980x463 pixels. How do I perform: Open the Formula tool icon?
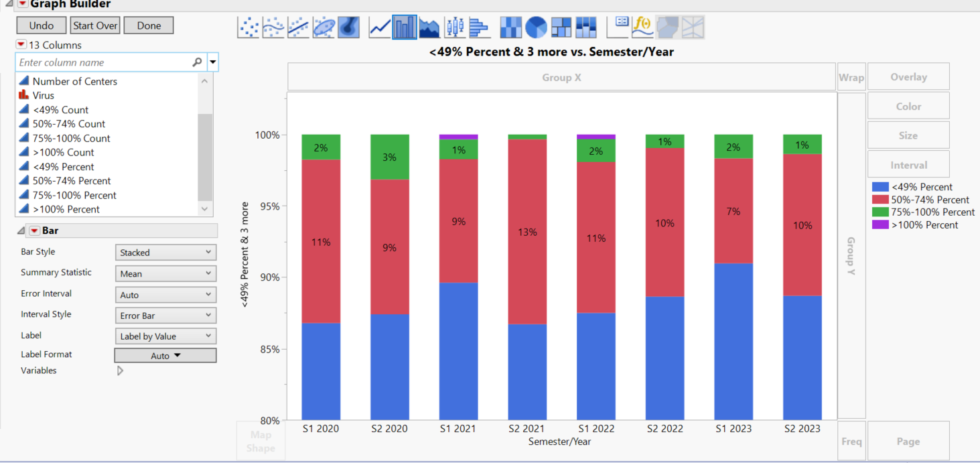642,27
